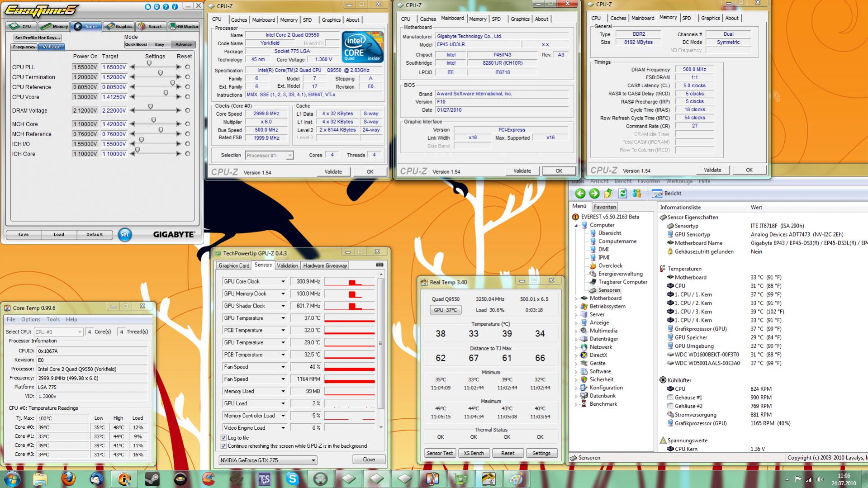This screenshot has height=488, width=868.
Task: Open the NVIDIA GeForce GTX 275 selector
Action: coord(268,460)
